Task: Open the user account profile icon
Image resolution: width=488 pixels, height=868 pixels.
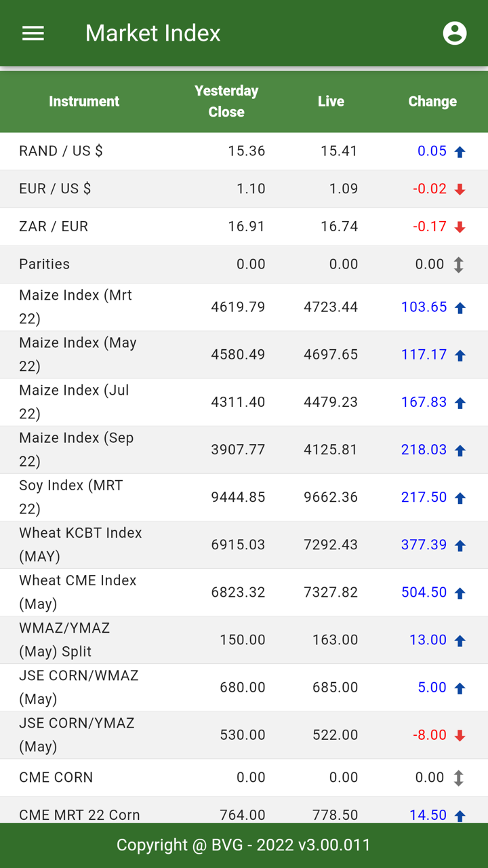Action: click(x=454, y=33)
